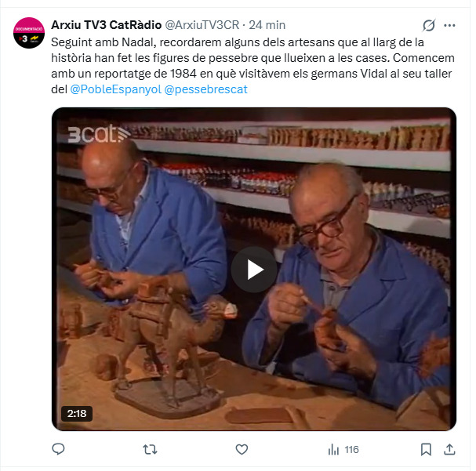Like the tweet with the heart icon
Screen dimensions: 476x471
pyautogui.click(x=242, y=449)
